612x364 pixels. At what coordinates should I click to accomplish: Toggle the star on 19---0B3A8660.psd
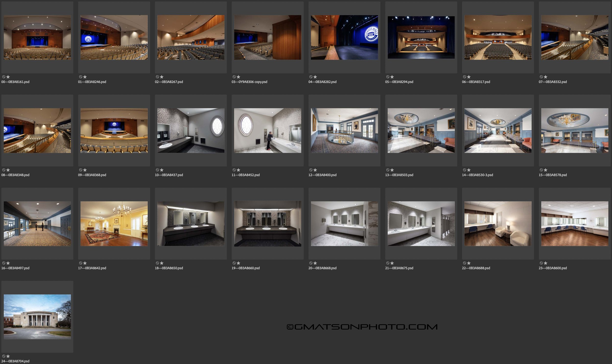[238, 263]
